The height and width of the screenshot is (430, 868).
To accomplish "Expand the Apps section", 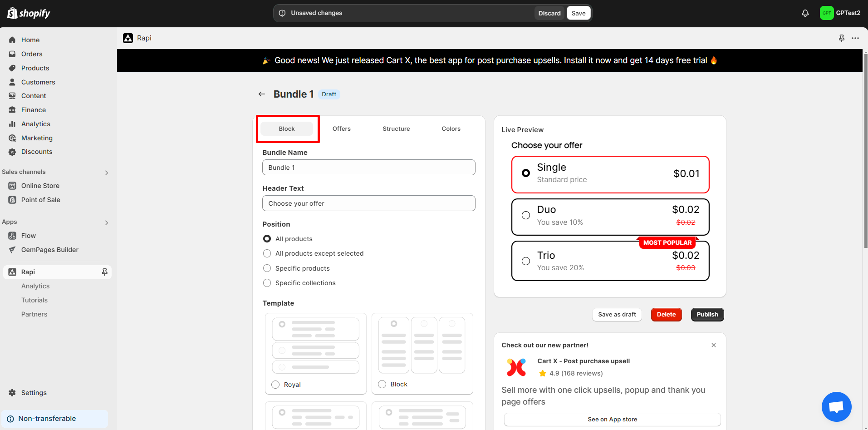I will 106,222.
